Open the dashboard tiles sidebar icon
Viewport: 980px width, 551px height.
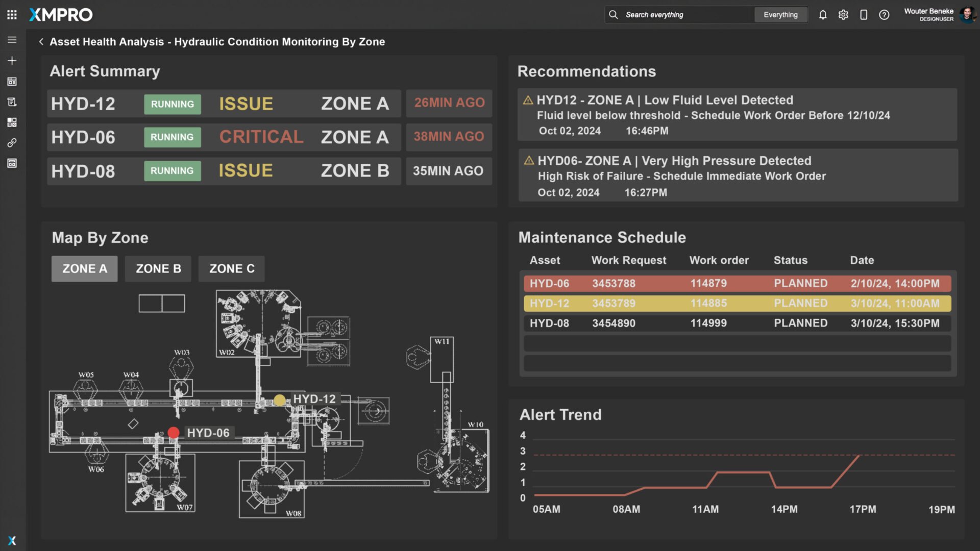[x=12, y=122]
